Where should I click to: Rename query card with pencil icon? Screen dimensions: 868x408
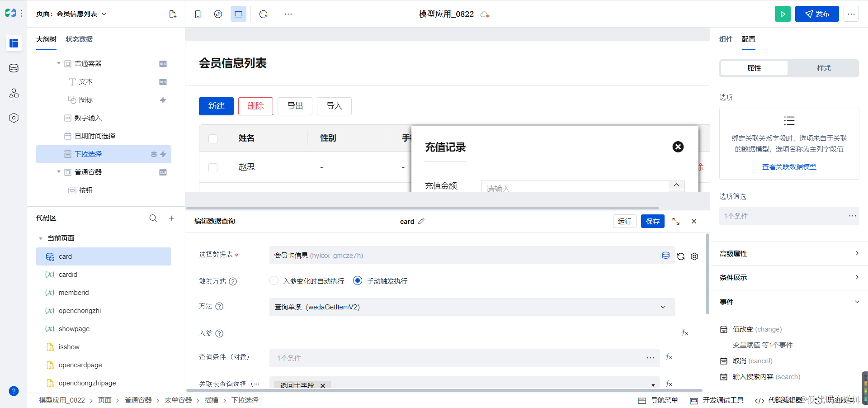[421, 221]
